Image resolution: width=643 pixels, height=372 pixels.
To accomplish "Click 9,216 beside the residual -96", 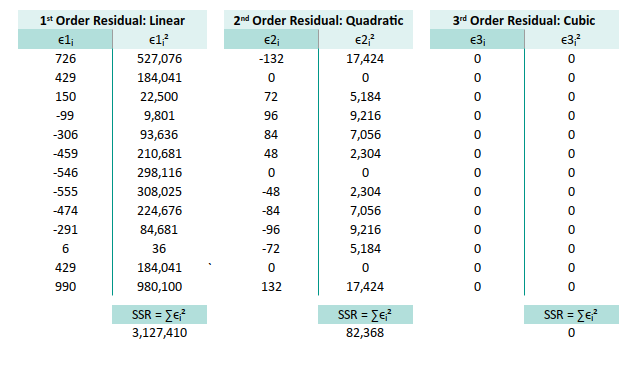I will click(365, 230).
